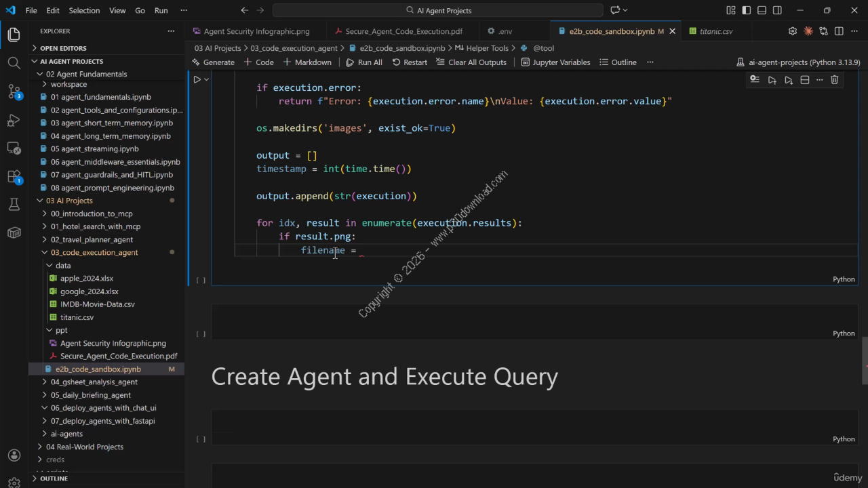The width and height of the screenshot is (868, 488).
Task: Click the run cell play button
Action: [x=197, y=79]
